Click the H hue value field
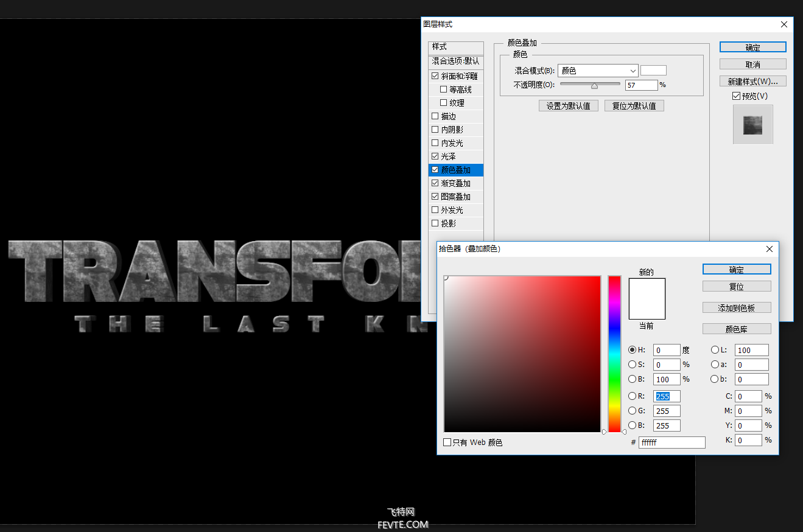 click(x=667, y=350)
